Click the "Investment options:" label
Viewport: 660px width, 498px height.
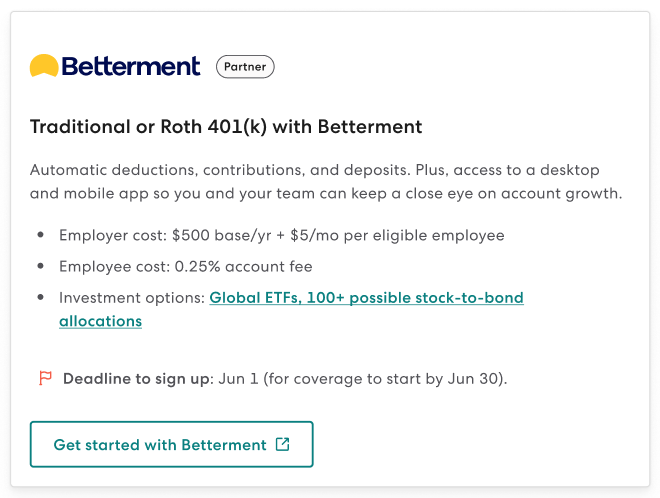[132, 298]
